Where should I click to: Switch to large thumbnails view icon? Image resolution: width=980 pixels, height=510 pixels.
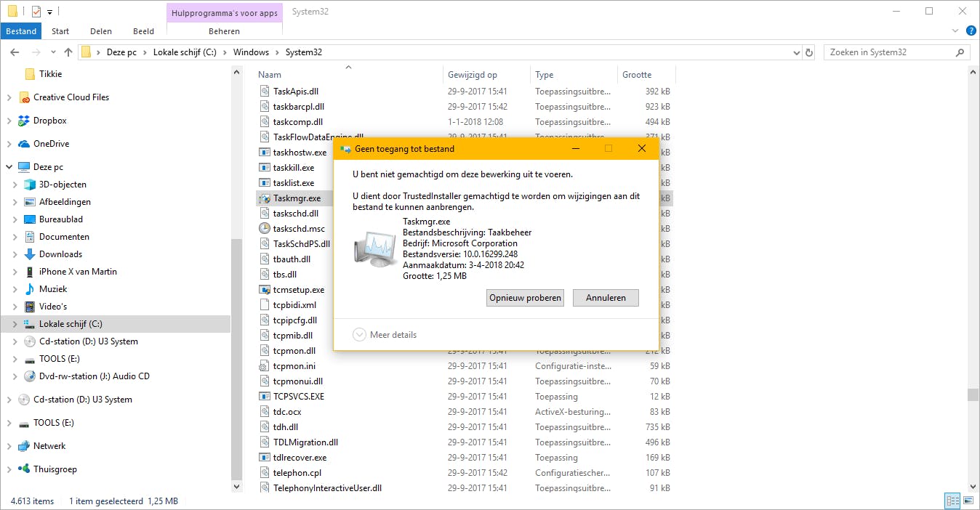967,501
